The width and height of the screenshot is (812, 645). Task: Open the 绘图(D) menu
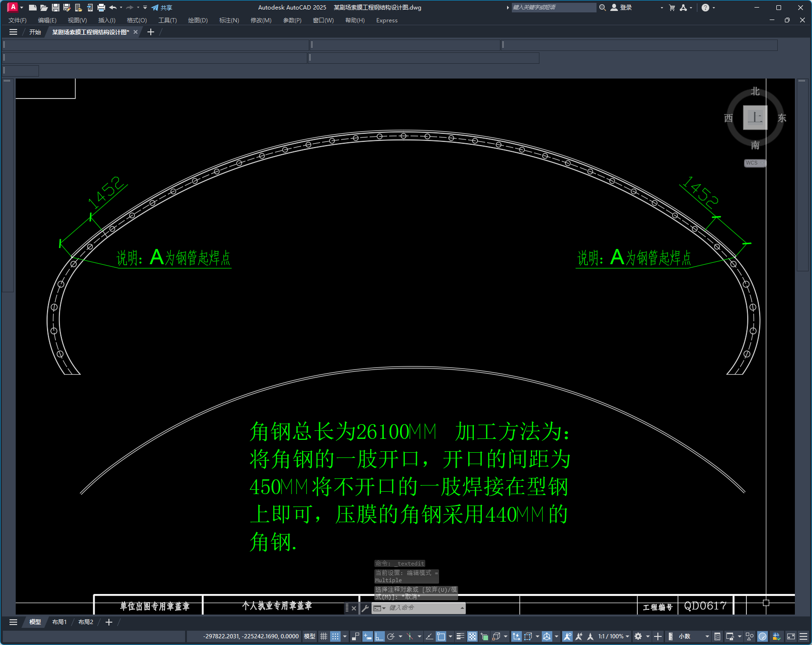(198, 20)
